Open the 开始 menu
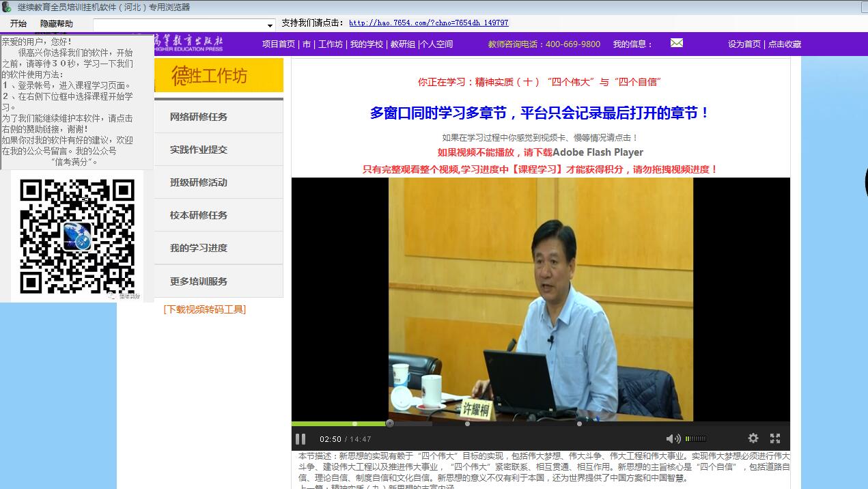 point(18,24)
